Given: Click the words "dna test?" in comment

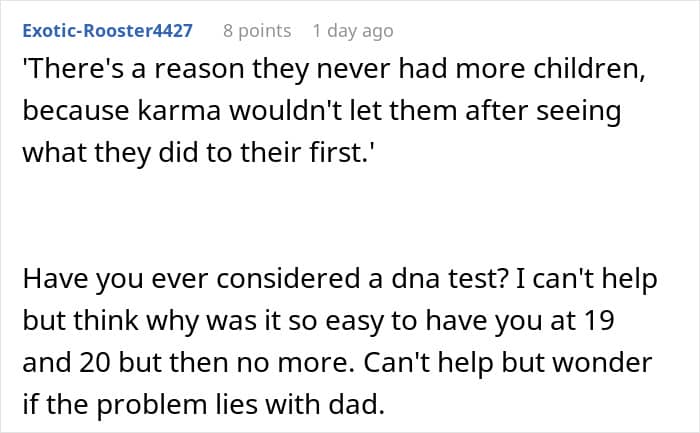Looking at the screenshot, I should coord(450,279).
